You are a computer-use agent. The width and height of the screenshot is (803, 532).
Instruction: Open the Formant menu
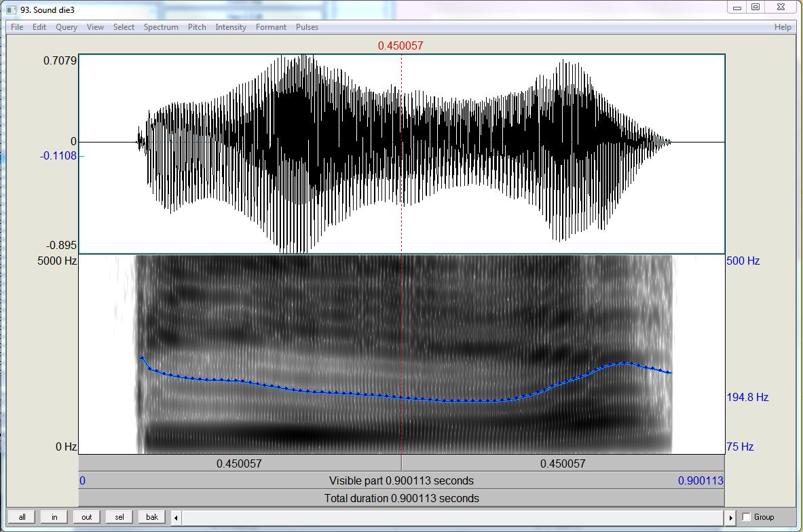click(271, 27)
